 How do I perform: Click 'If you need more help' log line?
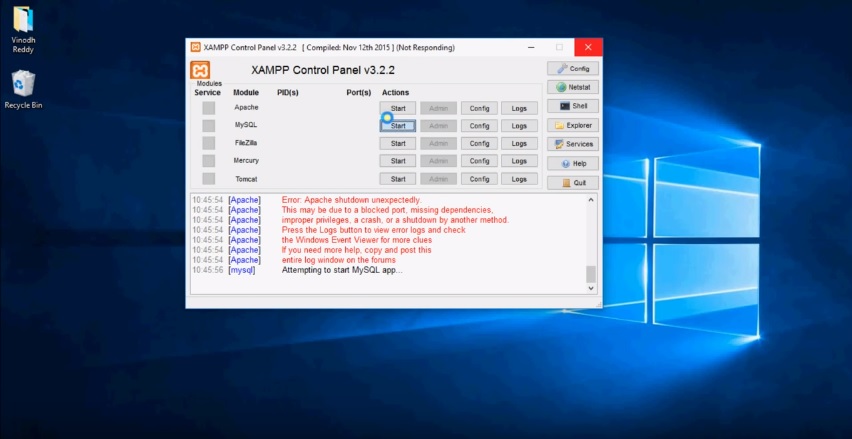(x=356, y=250)
